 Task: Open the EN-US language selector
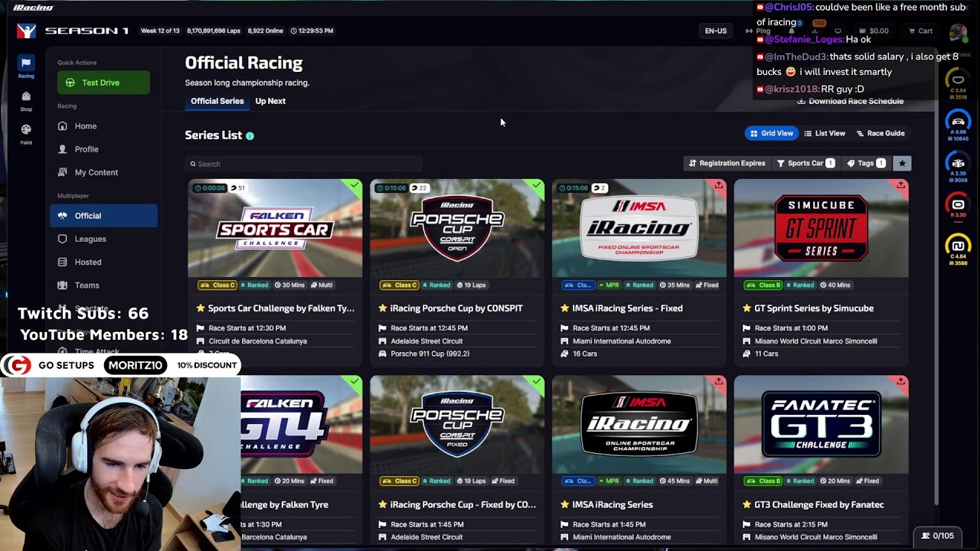tap(716, 31)
